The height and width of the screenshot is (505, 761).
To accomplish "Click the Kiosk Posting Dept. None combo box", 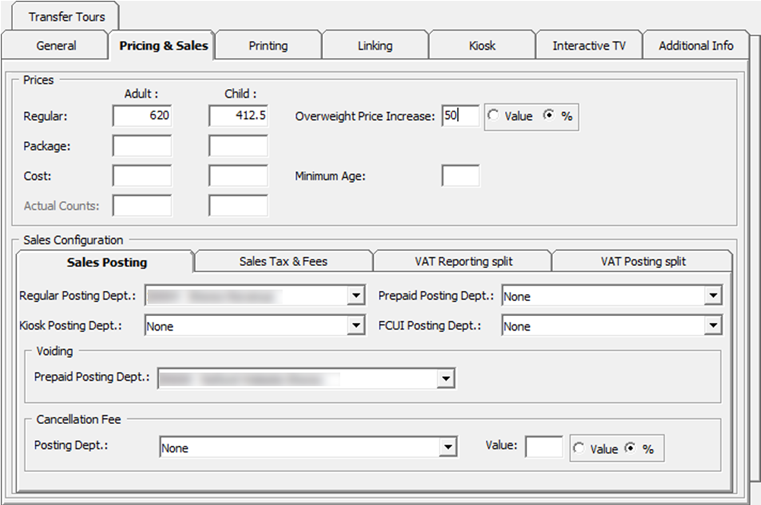I will (x=255, y=326).
